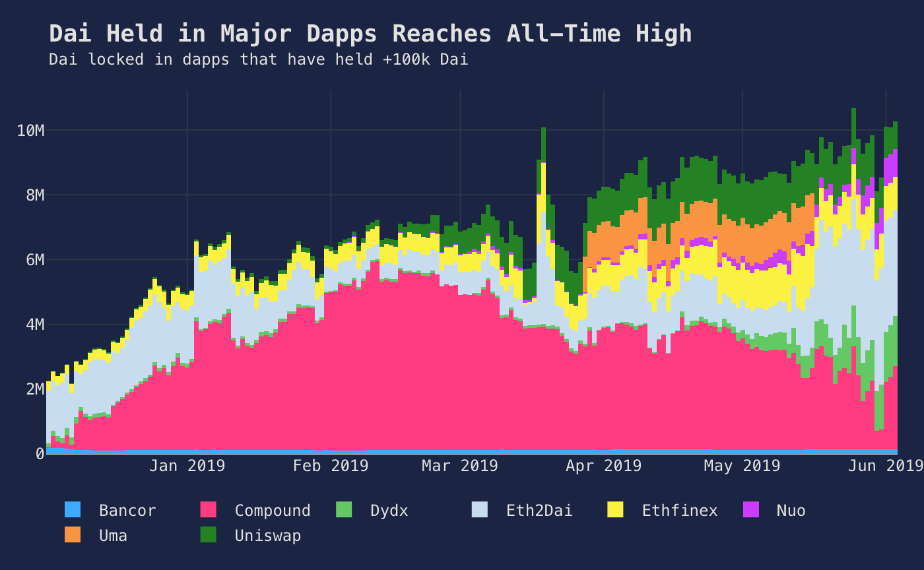Viewport: 924px width, 570px height.
Task: Click the 10M y-axis tick label
Action: [x=30, y=131]
